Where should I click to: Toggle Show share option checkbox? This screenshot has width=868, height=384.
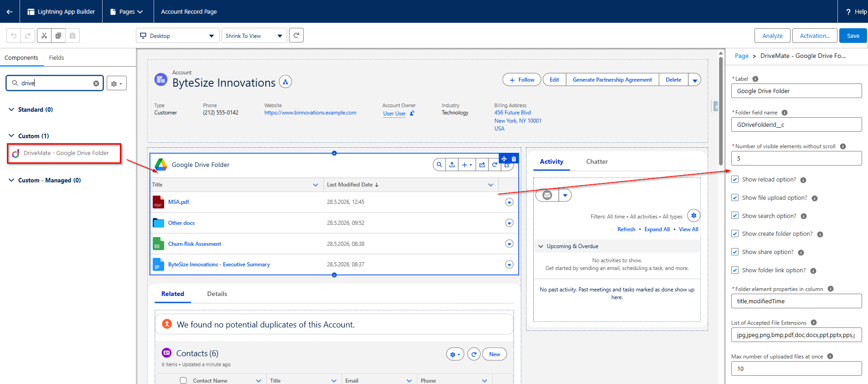[735, 252]
